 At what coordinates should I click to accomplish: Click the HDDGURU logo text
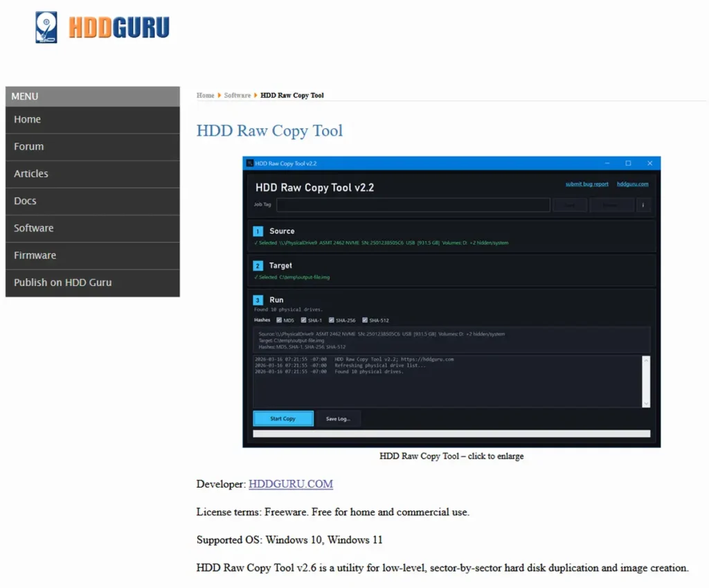pos(119,28)
